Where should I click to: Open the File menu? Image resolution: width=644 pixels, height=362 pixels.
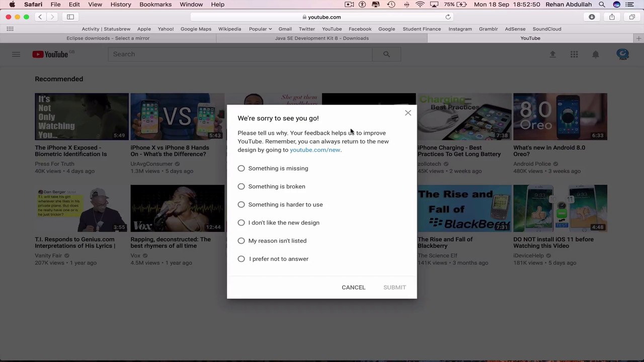[55, 5]
